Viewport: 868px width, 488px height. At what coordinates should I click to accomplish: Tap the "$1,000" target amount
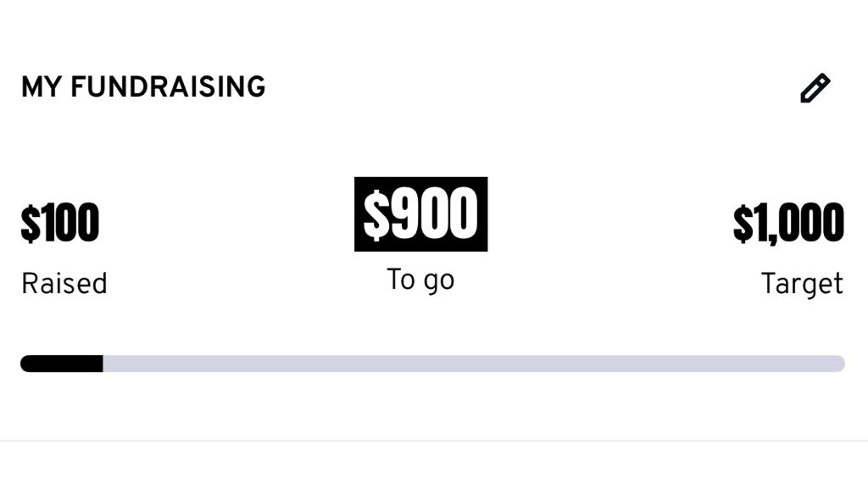coord(788,223)
